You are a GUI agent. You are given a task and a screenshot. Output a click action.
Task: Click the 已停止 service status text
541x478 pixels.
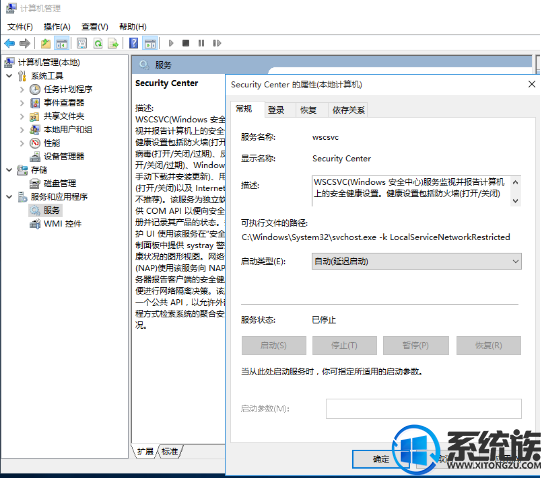point(324,320)
